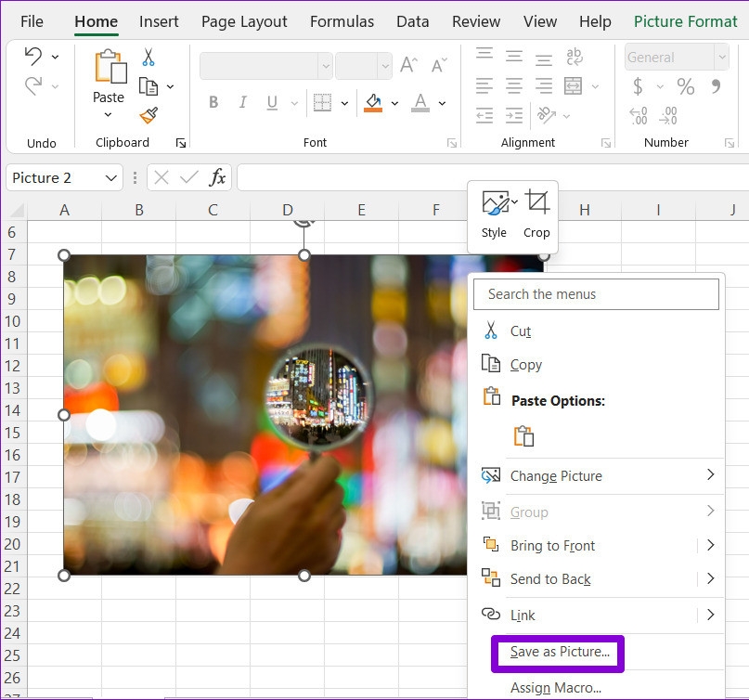Image resolution: width=749 pixels, height=700 pixels.
Task: Toggle Underline formatting
Action: [272, 102]
